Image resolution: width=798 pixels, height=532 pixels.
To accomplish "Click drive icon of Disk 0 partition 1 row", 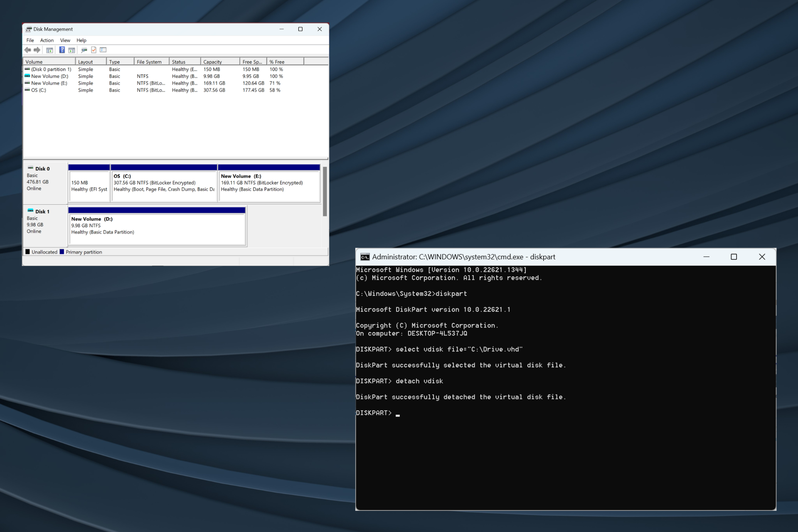I will (27, 69).
